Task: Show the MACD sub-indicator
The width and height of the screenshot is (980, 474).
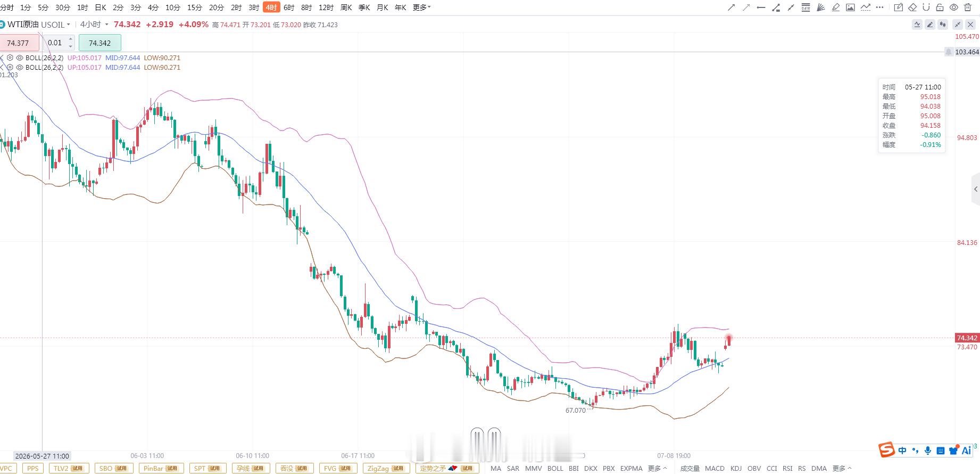Action: tap(715, 468)
